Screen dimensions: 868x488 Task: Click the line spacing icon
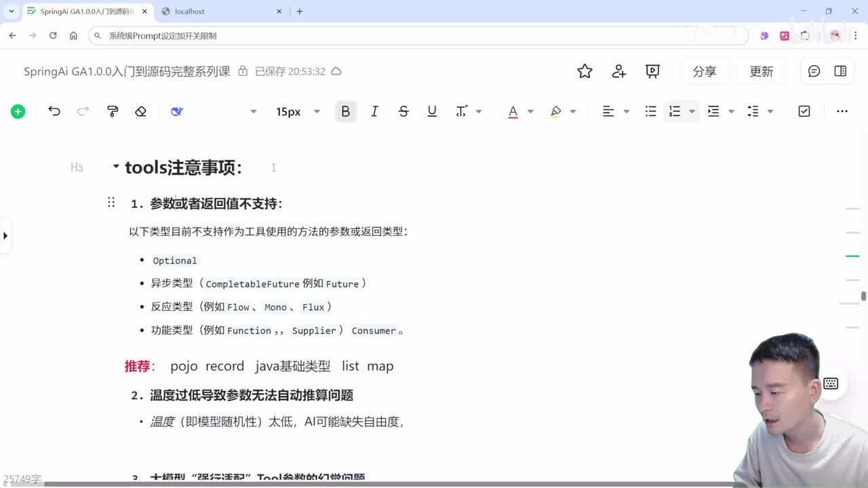point(753,111)
